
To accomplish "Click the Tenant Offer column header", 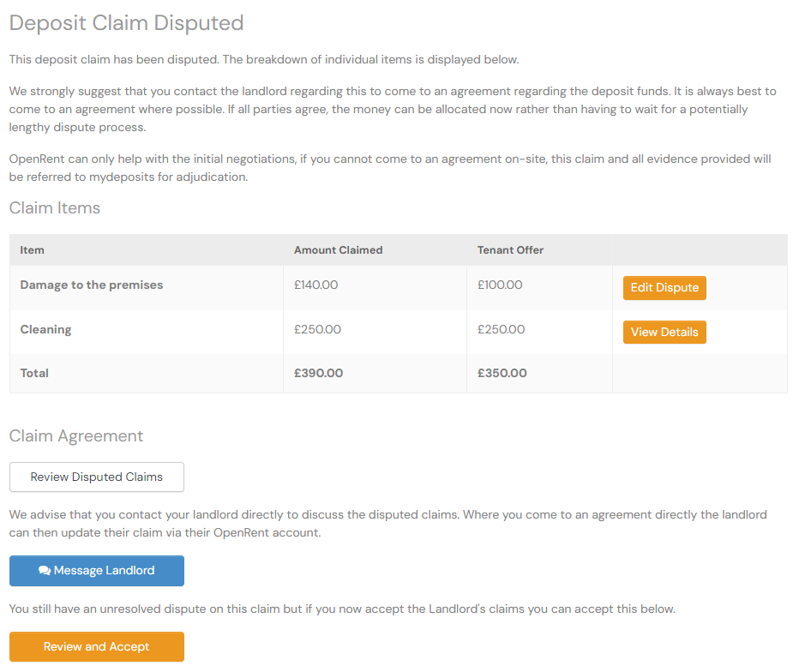I will (x=510, y=250).
